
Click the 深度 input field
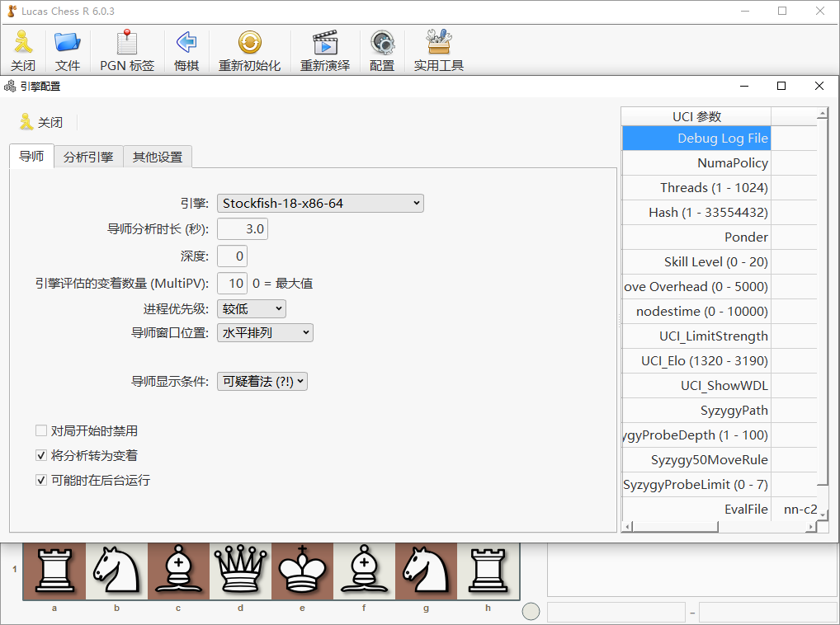point(232,256)
